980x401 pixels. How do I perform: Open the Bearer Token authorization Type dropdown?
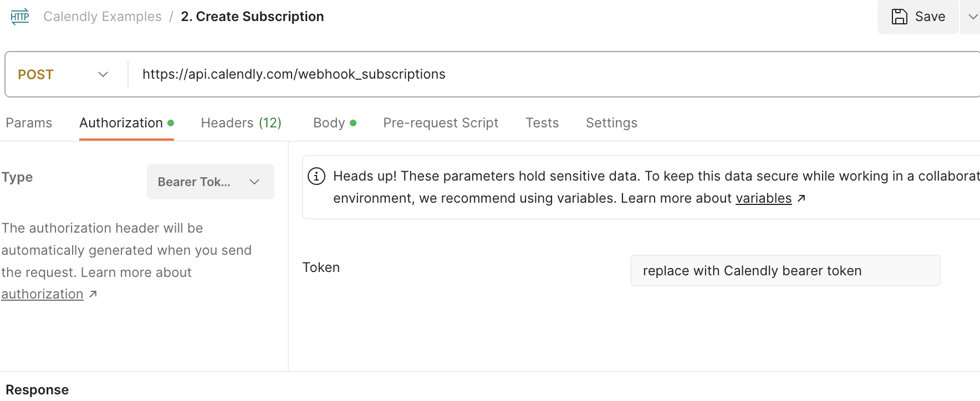pyautogui.click(x=210, y=181)
